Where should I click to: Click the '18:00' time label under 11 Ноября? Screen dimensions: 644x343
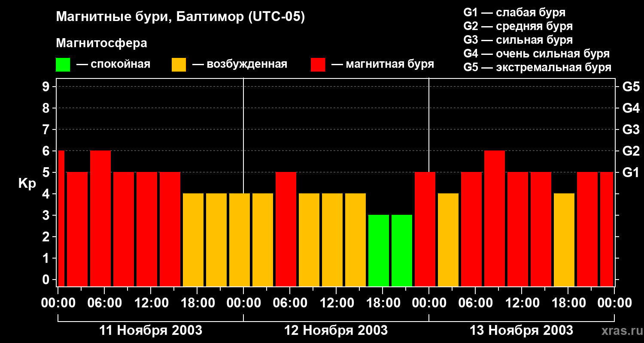click(x=197, y=303)
